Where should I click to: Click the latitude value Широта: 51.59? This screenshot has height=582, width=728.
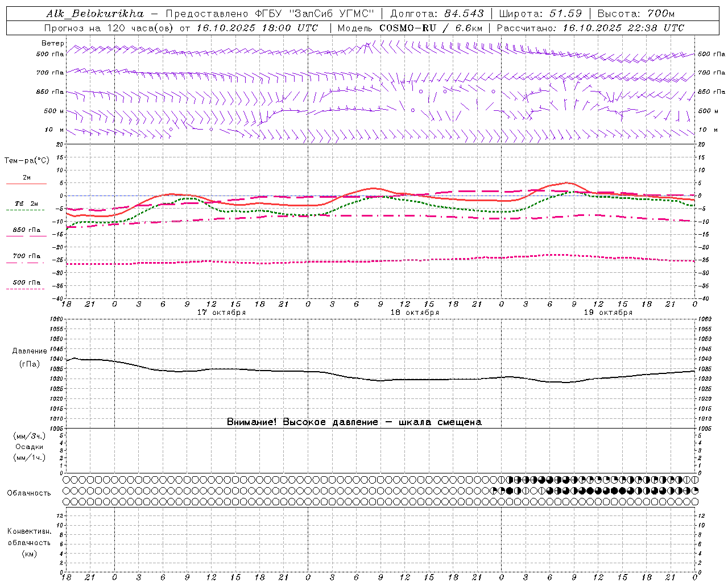[x=540, y=14]
